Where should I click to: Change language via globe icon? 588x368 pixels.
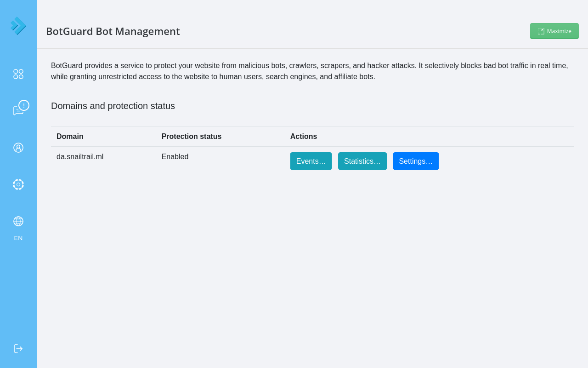click(18, 221)
